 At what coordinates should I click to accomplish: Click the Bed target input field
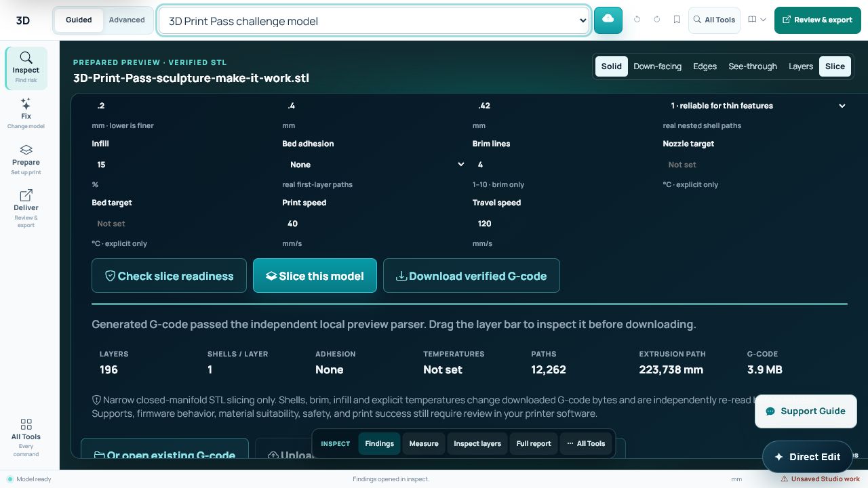pyautogui.click(x=183, y=224)
